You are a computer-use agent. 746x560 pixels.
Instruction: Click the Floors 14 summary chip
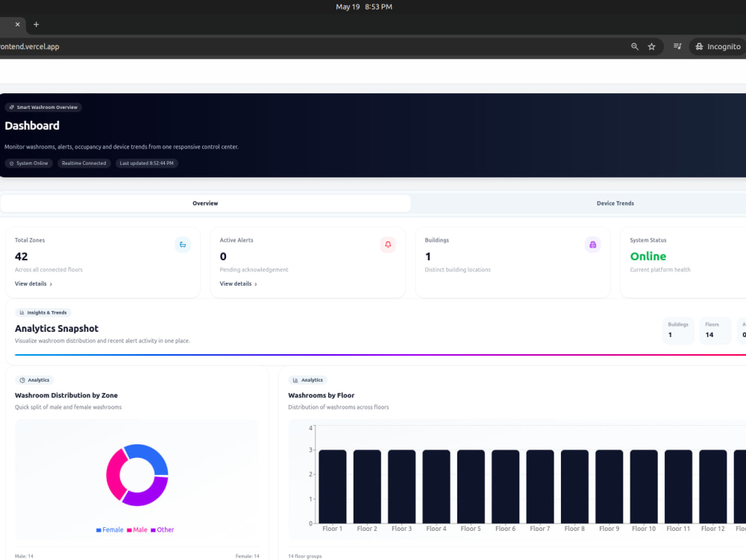715,330
